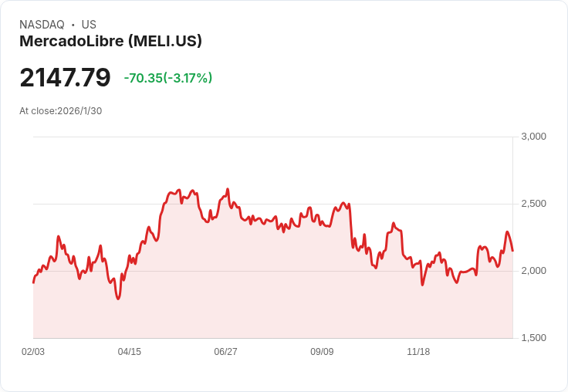Click the NASDAQ exchange label
Screen dimensions: 568x392
coord(42,25)
